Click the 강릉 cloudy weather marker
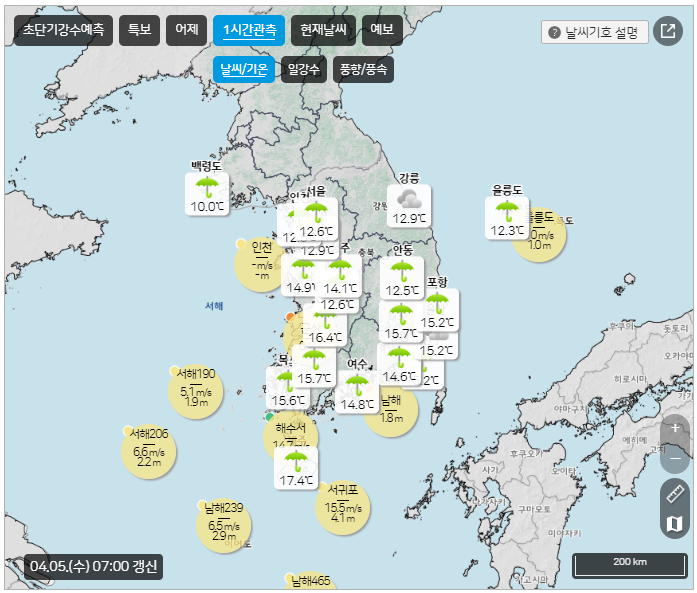The width and height of the screenshot is (697, 593). (409, 206)
